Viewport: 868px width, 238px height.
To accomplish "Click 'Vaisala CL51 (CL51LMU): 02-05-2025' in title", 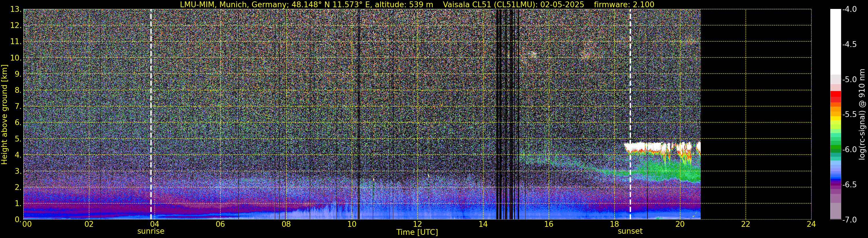I will pos(514,4).
